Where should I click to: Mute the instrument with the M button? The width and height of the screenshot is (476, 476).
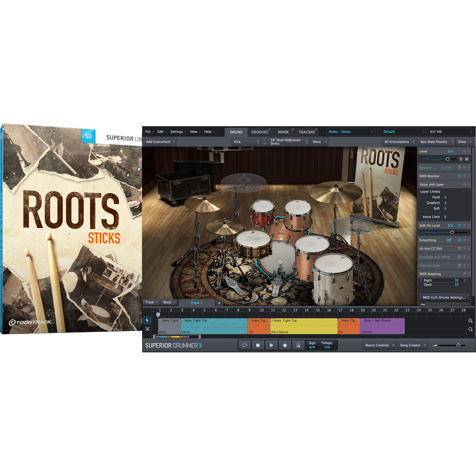467,159
